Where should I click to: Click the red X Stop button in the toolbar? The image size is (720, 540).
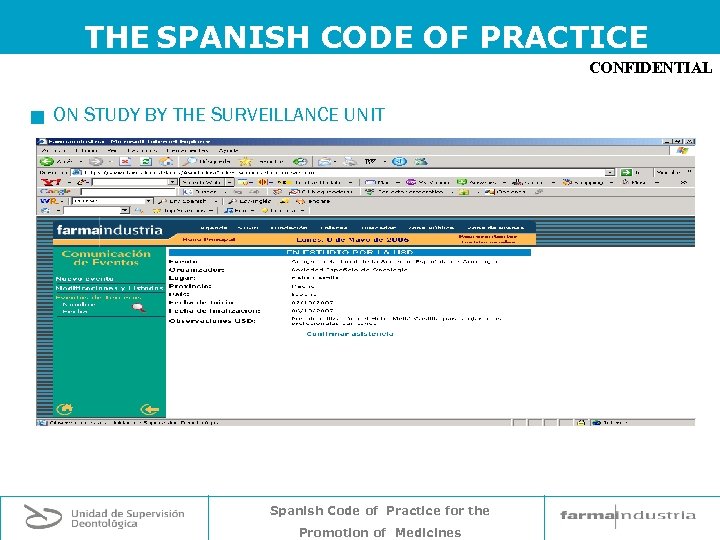click(x=125, y=162)
